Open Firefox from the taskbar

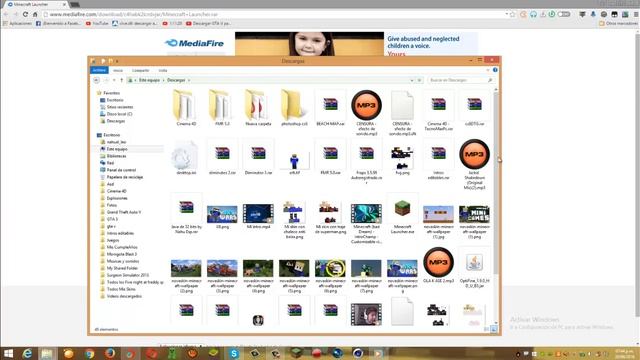109,353
